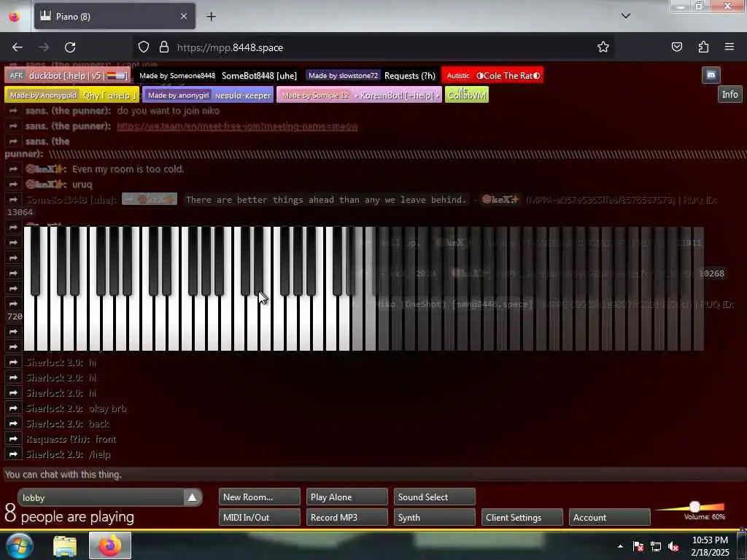Bookmark this page with star icon
Screen dimensions: 747x560
point(603,47)
